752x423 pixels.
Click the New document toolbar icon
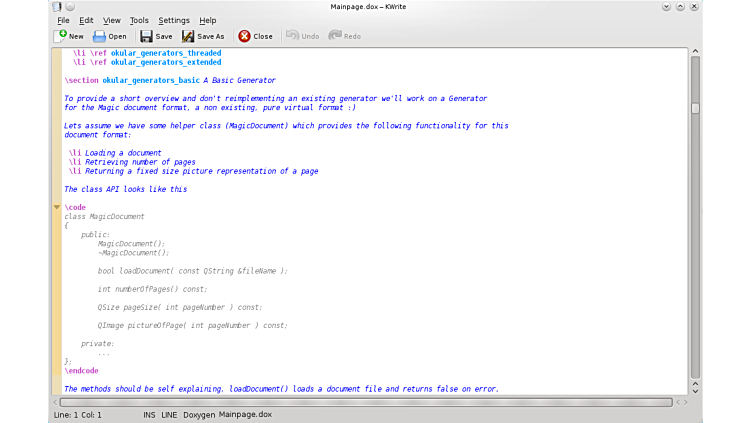click(x=61, y=36)
